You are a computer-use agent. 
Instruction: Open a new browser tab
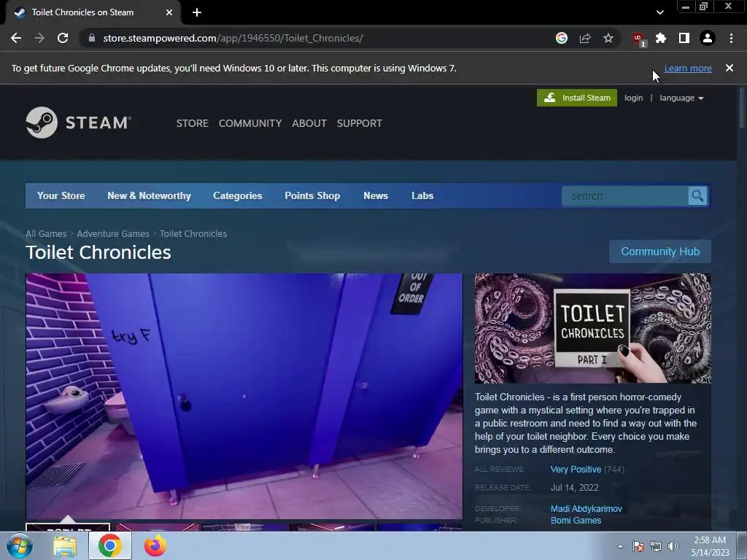(197, 12)
